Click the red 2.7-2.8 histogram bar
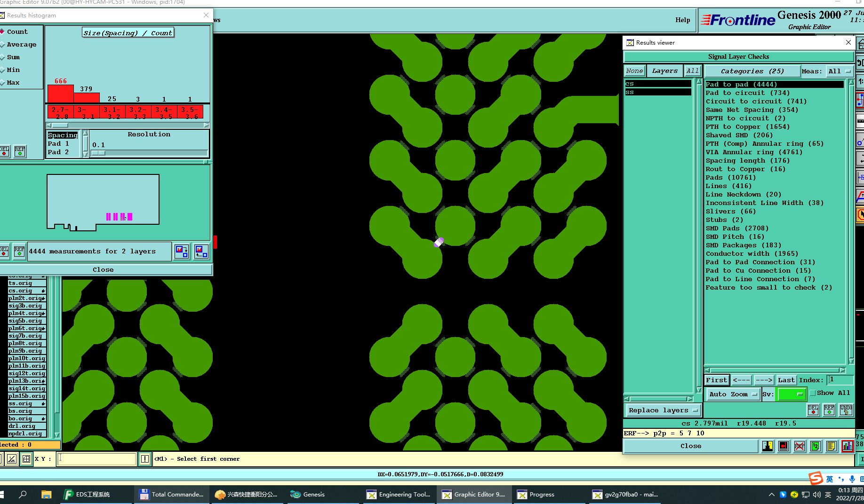The height and width of the screenshot is (504, 864). (60, 94)
